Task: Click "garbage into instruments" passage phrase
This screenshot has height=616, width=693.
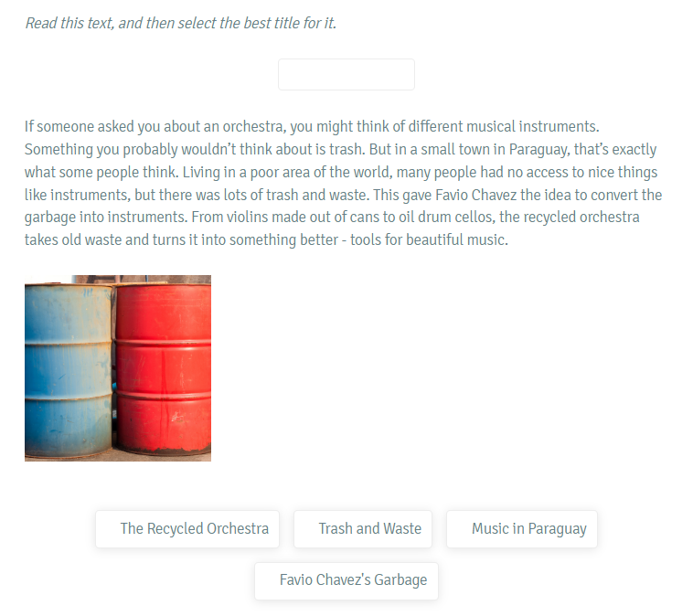Action: coord(106,217)
